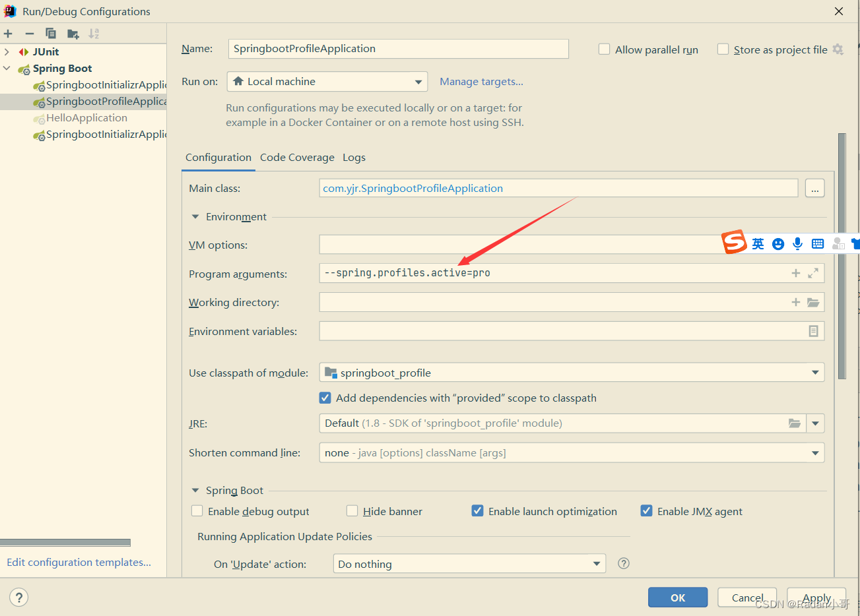Click the OK button

(x=678, y=598)
